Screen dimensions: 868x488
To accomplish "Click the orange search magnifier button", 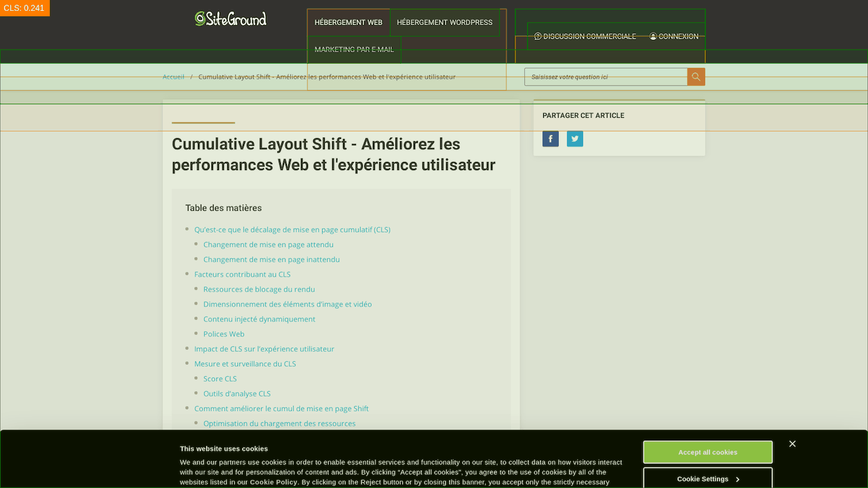I will pos(696,77).
